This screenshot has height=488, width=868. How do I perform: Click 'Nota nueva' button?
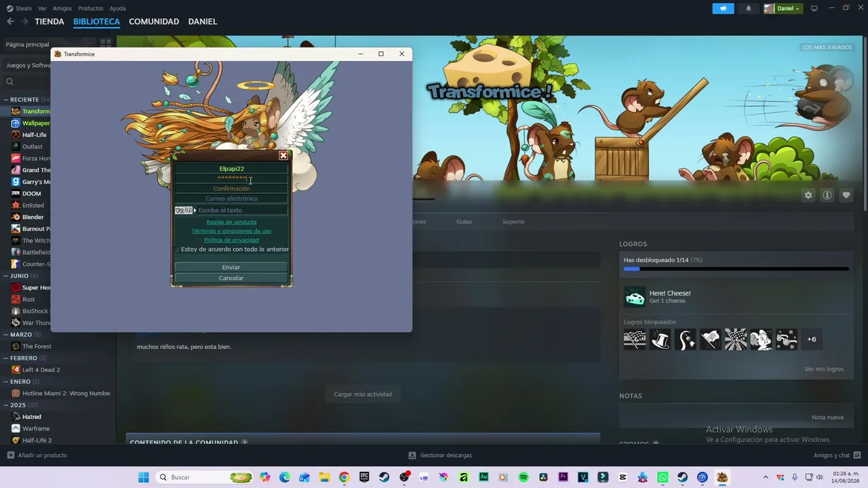(827, 418)
